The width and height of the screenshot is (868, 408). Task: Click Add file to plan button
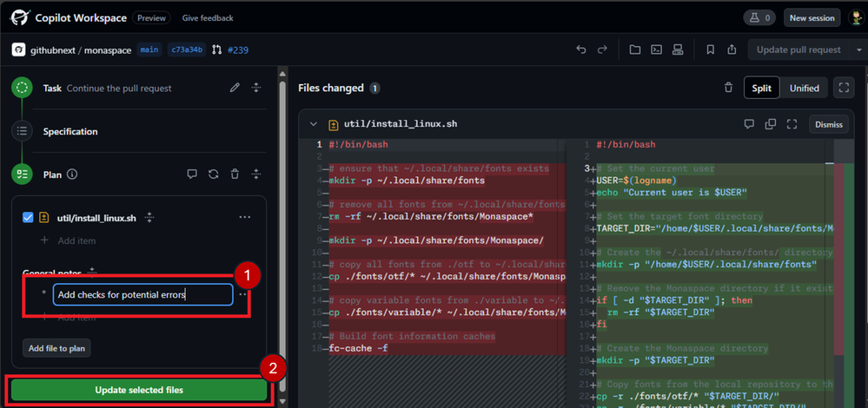click(57, 348)
